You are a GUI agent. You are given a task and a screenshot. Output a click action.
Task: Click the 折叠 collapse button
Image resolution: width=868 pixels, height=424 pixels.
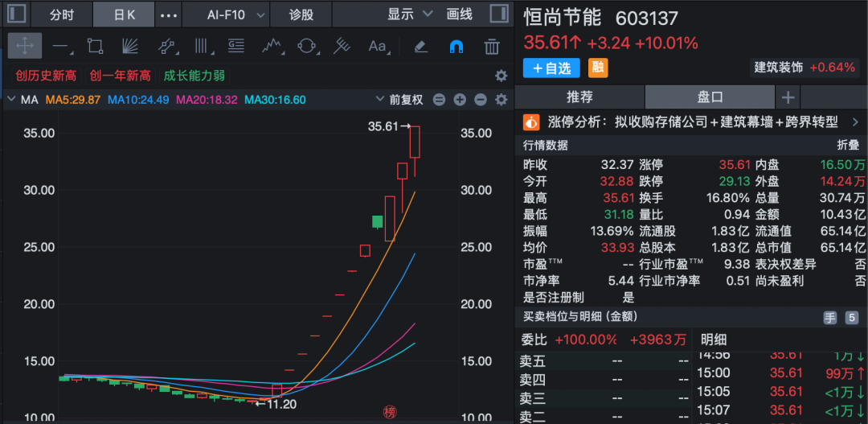pos(848,146)
